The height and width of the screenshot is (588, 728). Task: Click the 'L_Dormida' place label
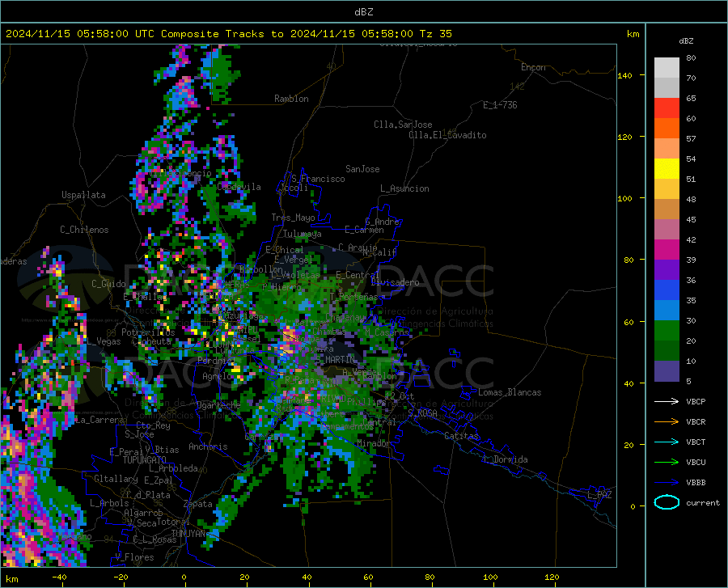coord(506,459)
